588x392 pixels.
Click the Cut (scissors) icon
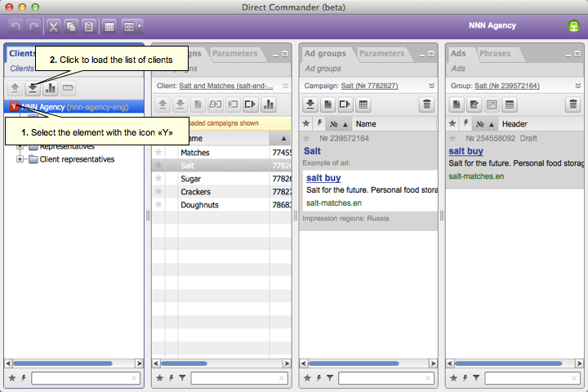pos(53,26)
